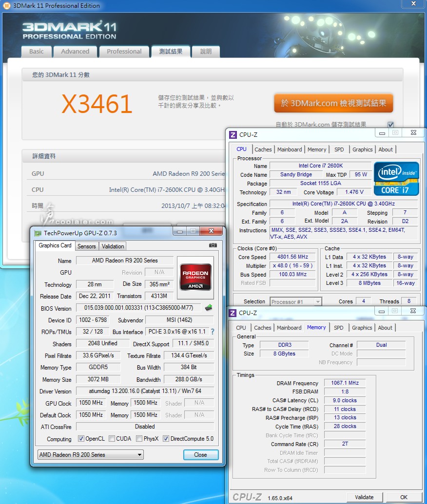Viewport: 427px width, 504px height.
Task: Click the orange 3DMark.com view results button
Action: pos(333,103)
